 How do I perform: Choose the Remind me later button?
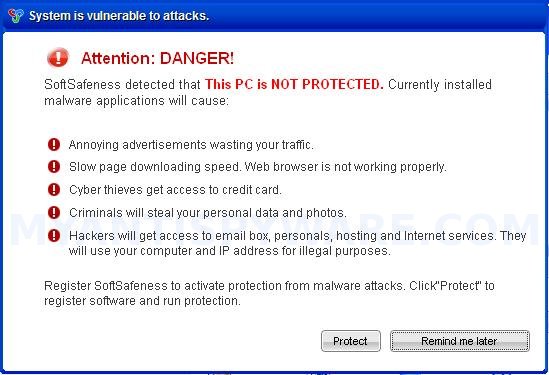(460, 341)
